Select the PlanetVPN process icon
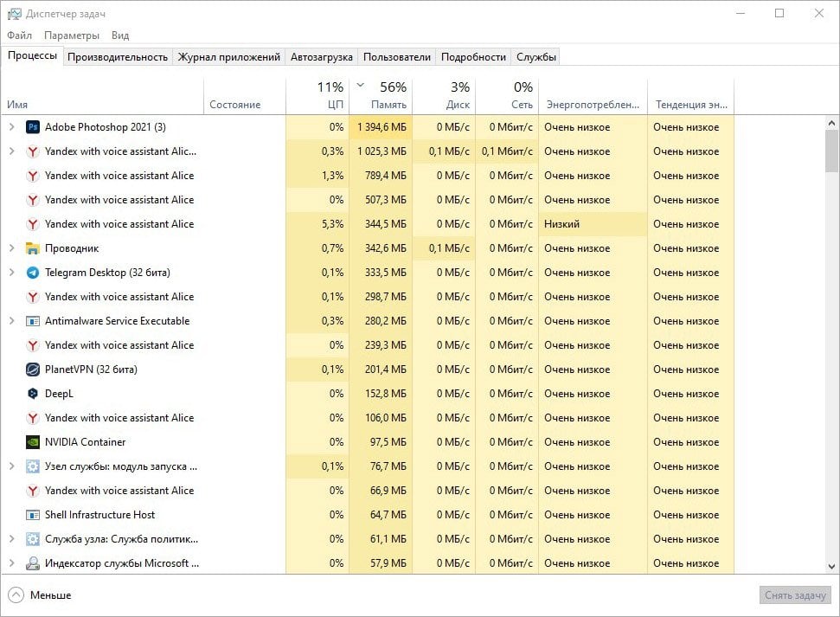This screenshot has width=840, height=617. click(x=33, y=370)
